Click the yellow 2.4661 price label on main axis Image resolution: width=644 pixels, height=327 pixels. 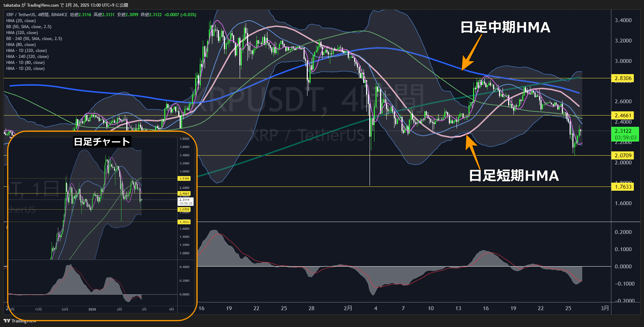pos(623,115)
